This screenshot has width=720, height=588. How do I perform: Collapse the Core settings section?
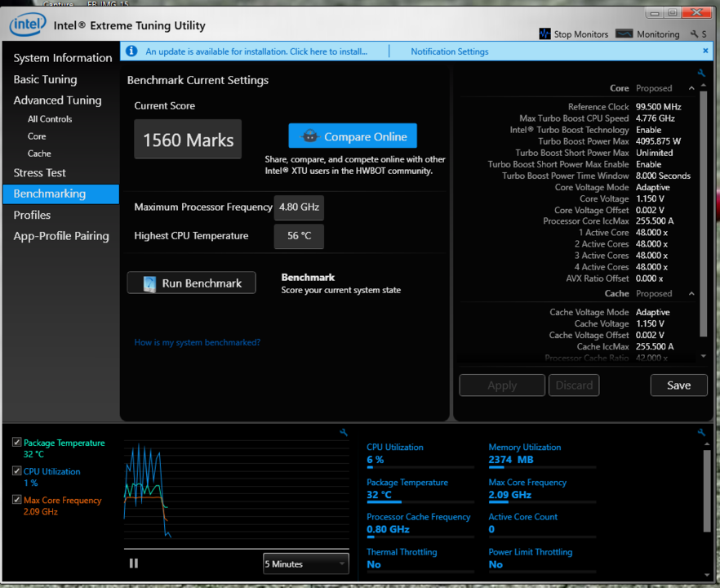691,88
